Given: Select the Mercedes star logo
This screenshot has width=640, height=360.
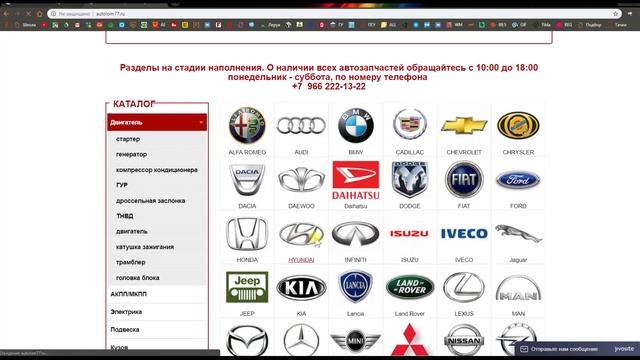Looking at the screenshot, I should pos(301,340).
